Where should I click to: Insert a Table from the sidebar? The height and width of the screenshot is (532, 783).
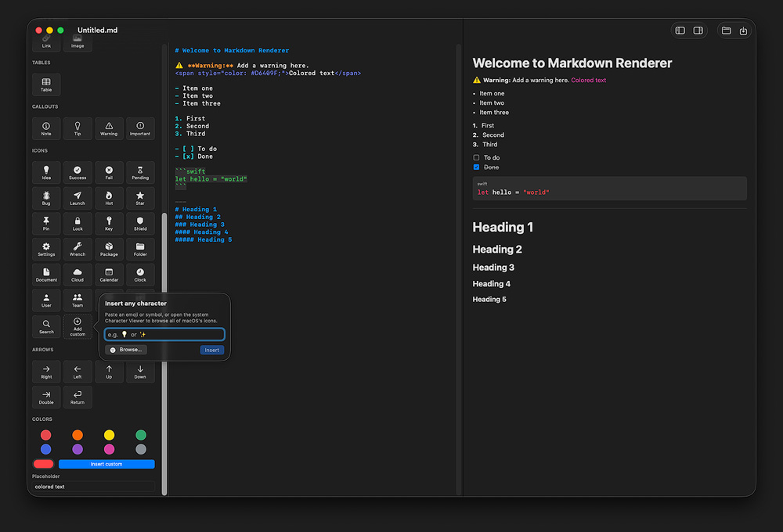coord(46,84)
